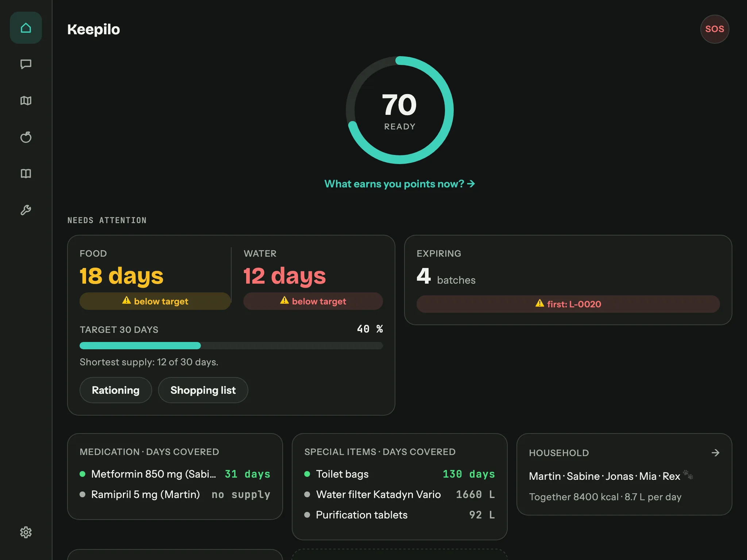This screenshot has width=747, height=560.
Task: Click the Rationing button
Action: pos(116,390)
